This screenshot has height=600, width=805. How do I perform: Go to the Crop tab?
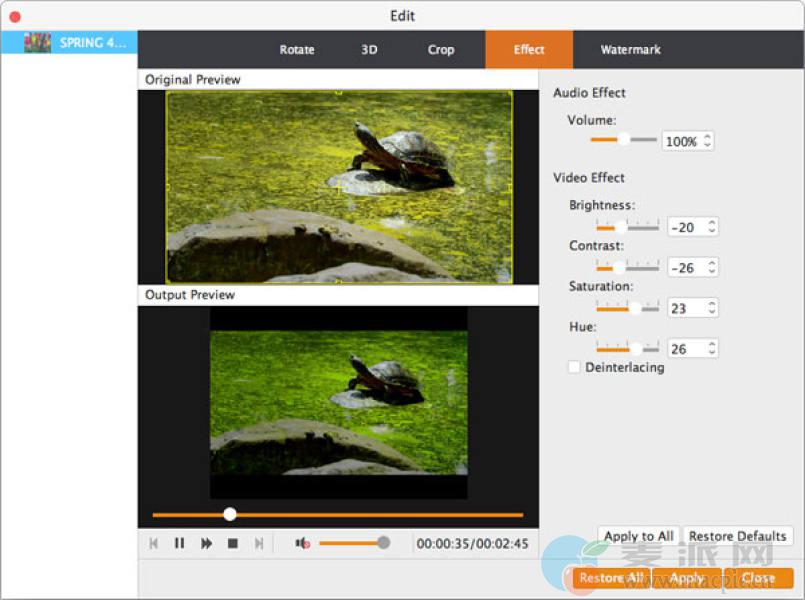pos(441,50)
